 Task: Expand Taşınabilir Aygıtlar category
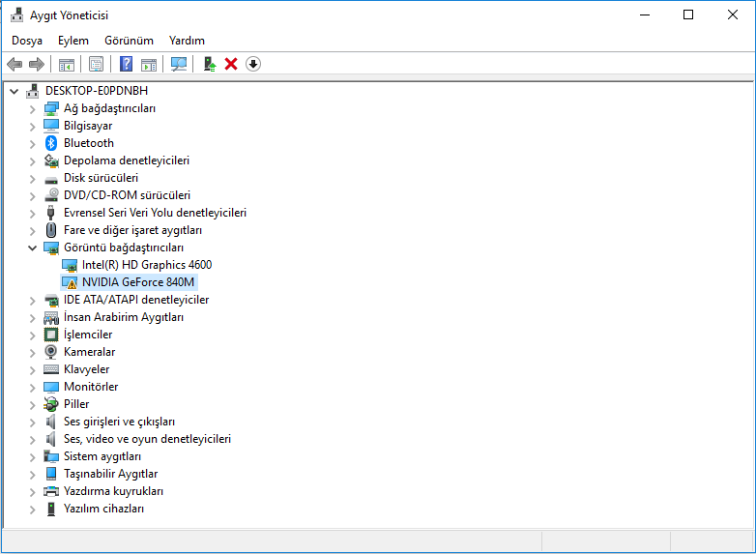tap(32, 475)
